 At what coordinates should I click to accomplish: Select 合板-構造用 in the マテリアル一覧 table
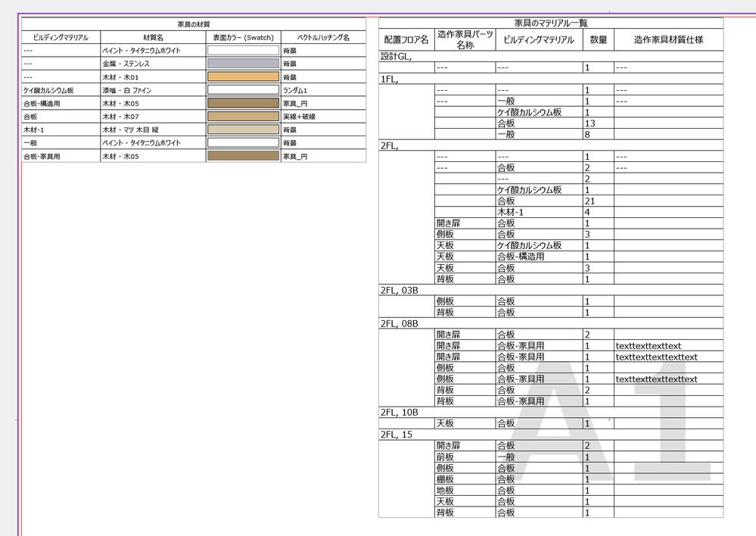click(539, 256)
